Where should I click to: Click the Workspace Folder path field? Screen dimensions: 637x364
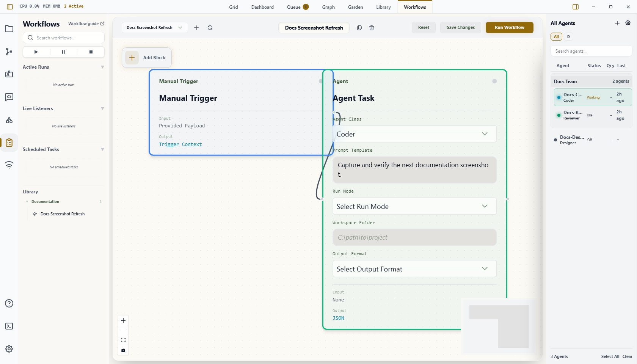(414, 237)
